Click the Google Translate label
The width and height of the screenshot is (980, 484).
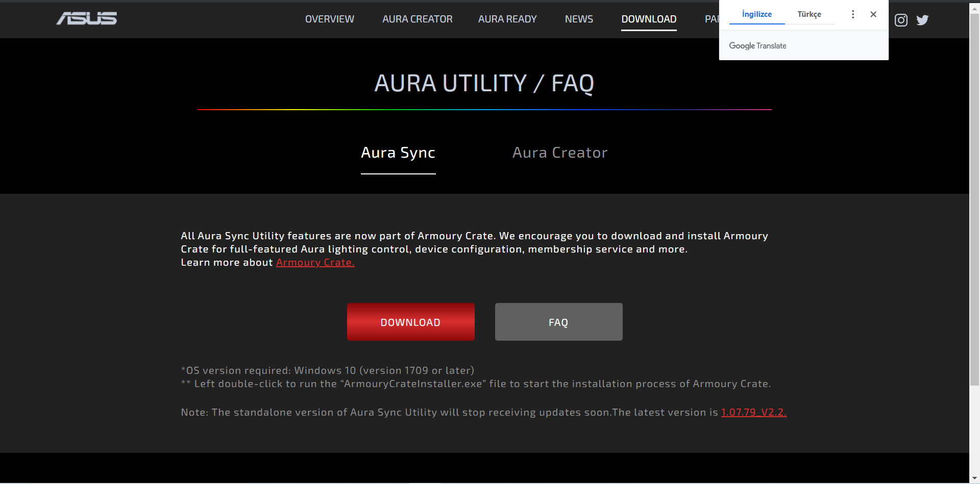pos(757,46)
